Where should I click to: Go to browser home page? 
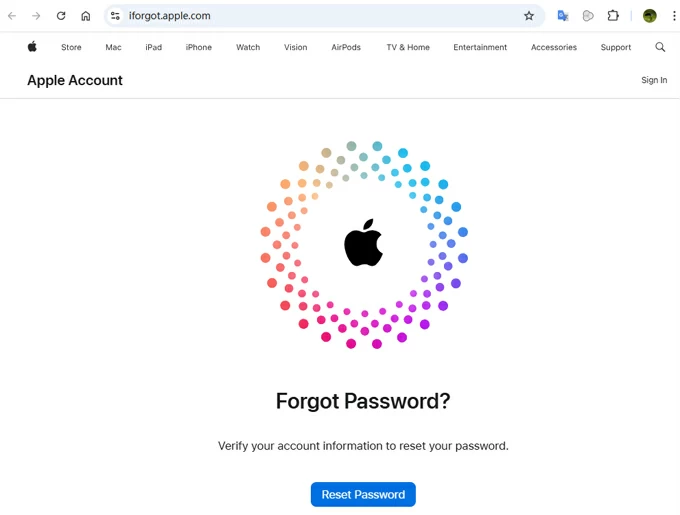pos(86,16)
